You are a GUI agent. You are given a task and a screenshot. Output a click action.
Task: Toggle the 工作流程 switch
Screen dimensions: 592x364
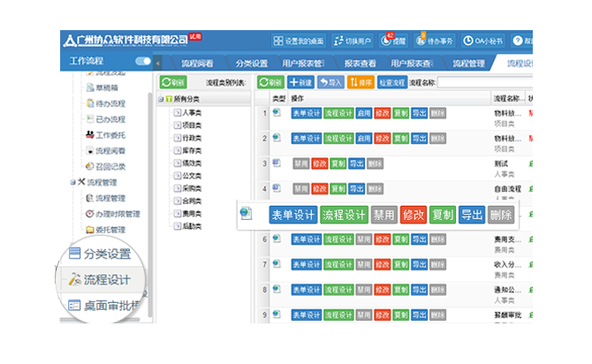click(x=142, y=62)
